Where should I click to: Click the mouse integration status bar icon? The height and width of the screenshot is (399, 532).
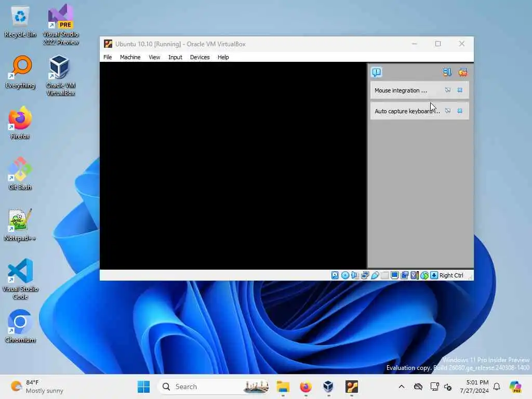[x=424, y=275]
